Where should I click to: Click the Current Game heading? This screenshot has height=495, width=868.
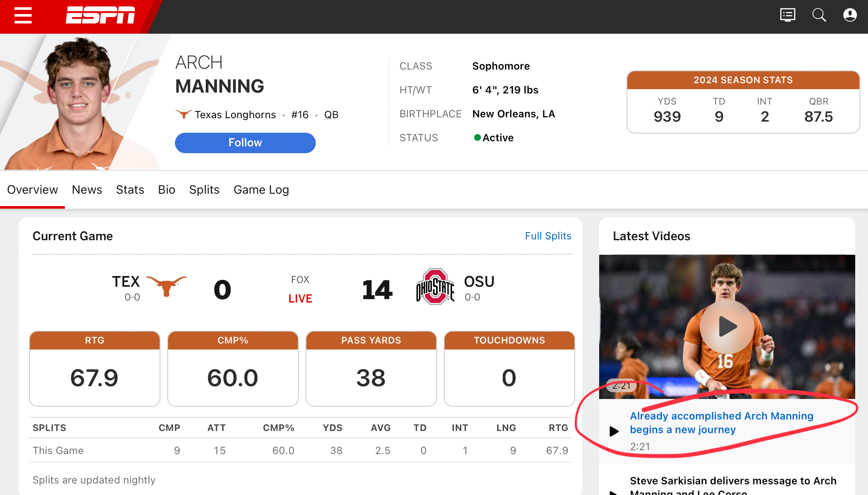point(73,236)
